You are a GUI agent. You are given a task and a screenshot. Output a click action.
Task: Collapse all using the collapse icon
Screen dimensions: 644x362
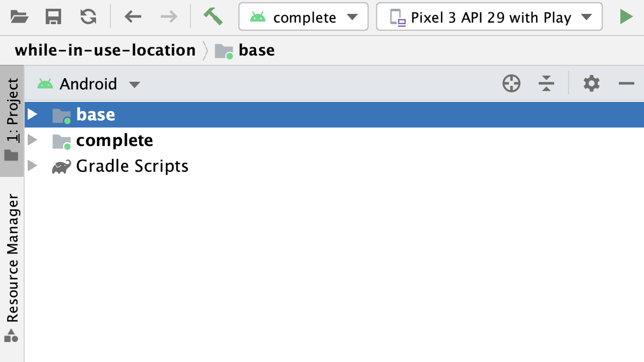pos(546,83)
